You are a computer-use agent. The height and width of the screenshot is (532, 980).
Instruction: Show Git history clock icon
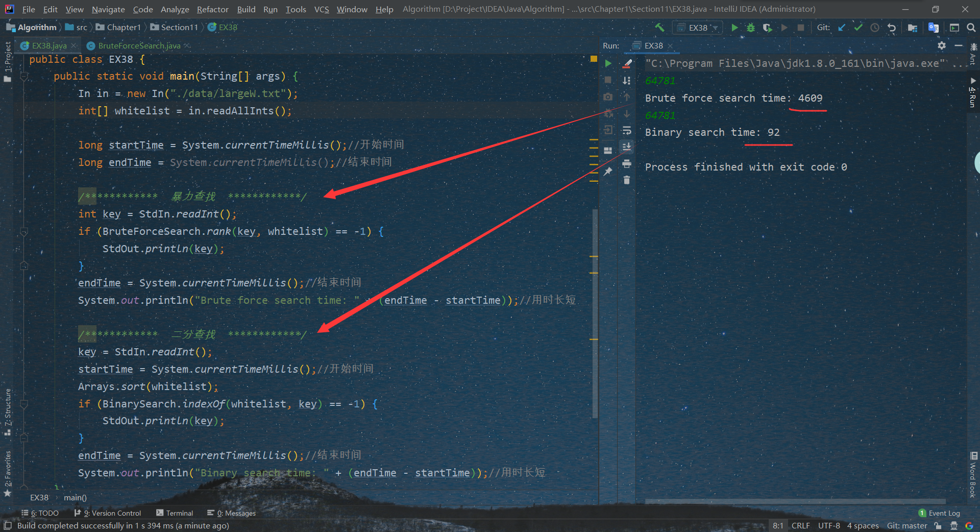[x=875, y=28]
